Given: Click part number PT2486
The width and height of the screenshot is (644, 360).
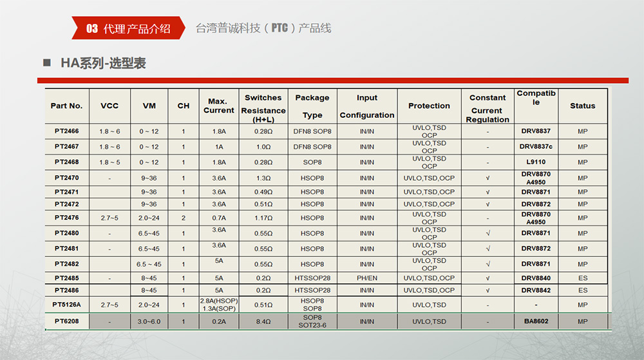Looking at the screenshot, I should [x=66, y=290].
